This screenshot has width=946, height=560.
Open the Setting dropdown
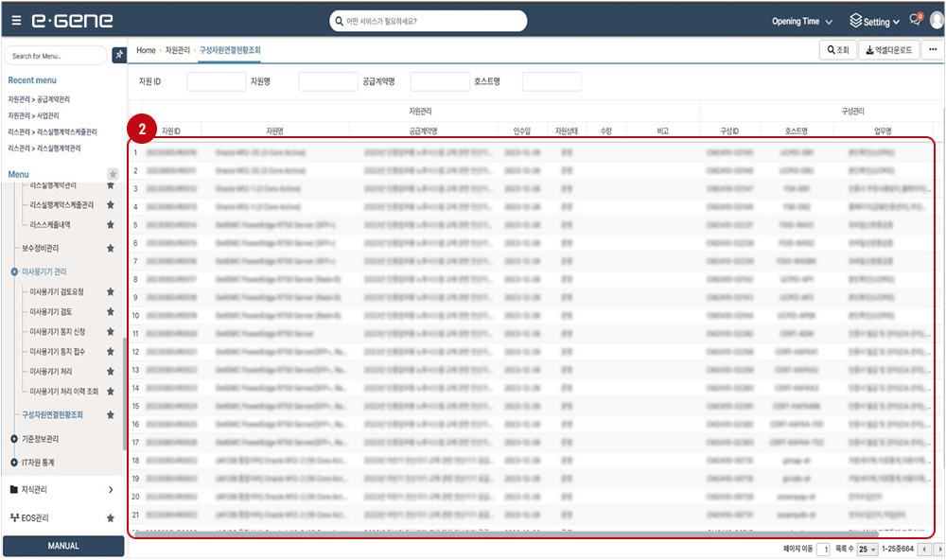pyautogui.click(x=875, y=22)
